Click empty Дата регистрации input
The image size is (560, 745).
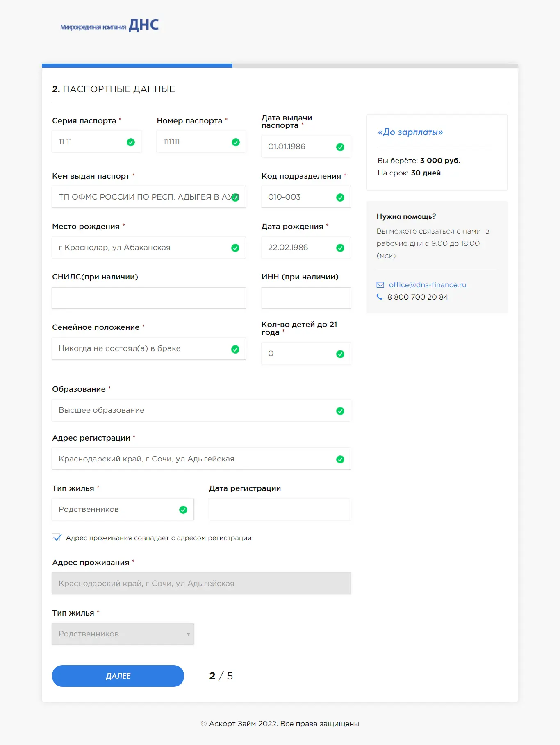coord(280,509)
